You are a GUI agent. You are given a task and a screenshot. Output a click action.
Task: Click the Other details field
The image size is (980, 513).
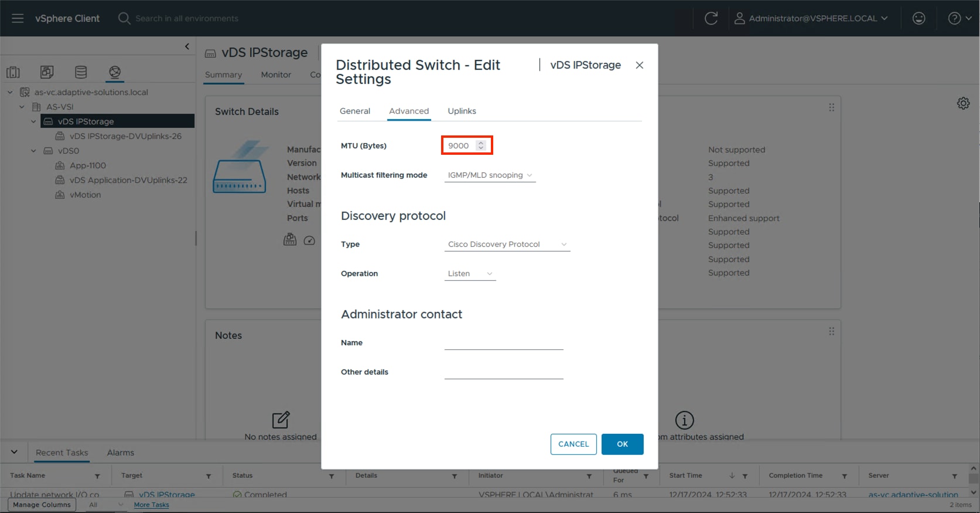coord(504,372)
